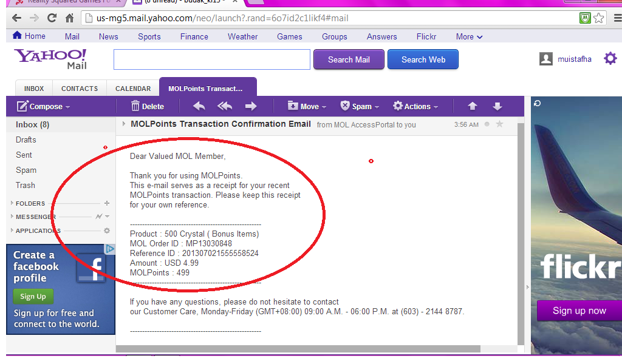
Task: Click the browser reload icon
Action: pyautogui.click(x=52, y=18)
